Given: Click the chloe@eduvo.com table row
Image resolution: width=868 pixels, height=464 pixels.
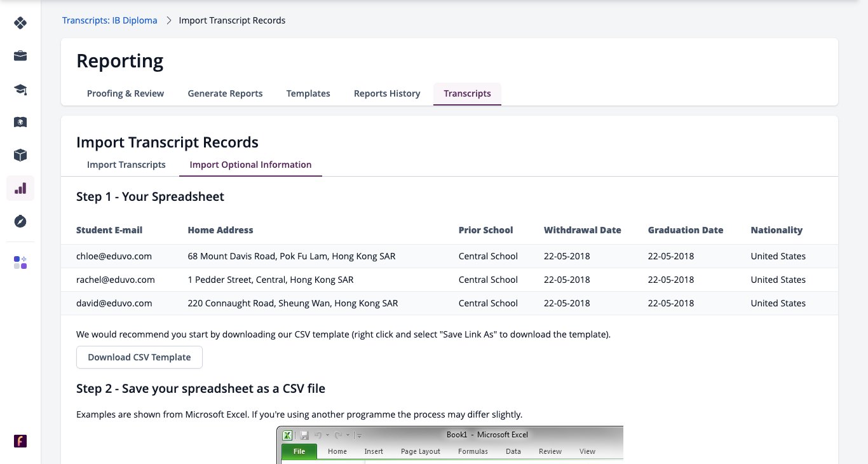Looking at the screenshot, I should pos(449,256).
